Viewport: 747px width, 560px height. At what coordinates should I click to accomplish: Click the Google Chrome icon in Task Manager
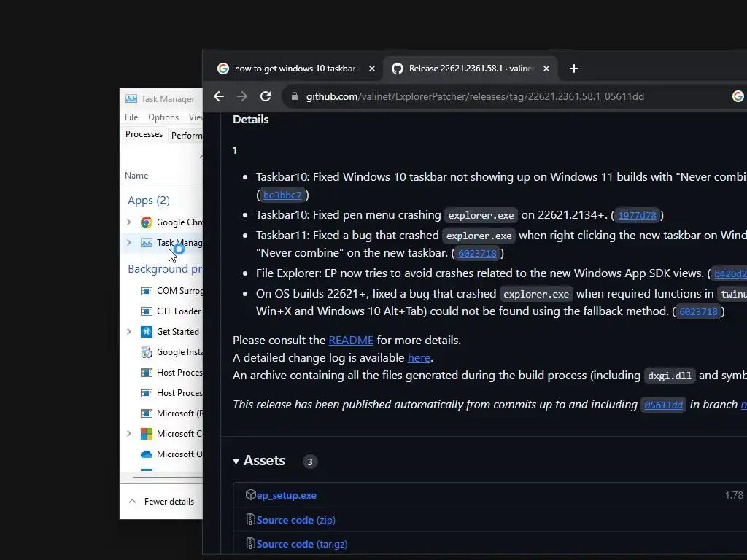[146, 222]
